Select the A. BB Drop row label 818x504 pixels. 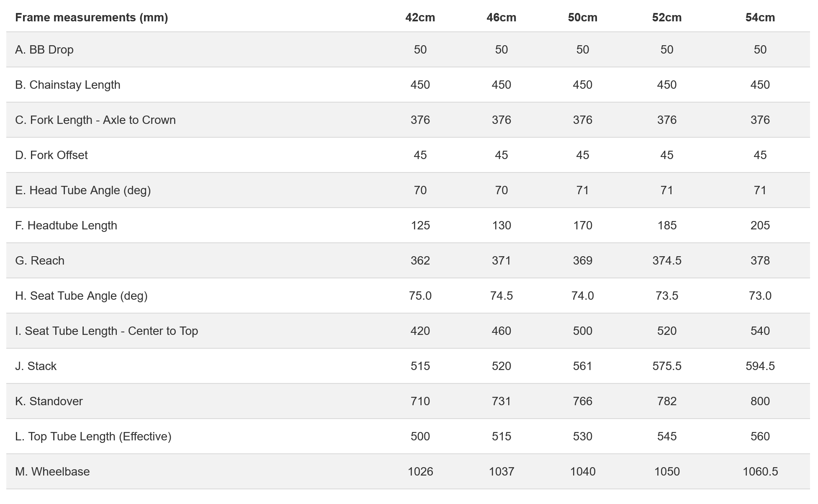click(44, 50)
